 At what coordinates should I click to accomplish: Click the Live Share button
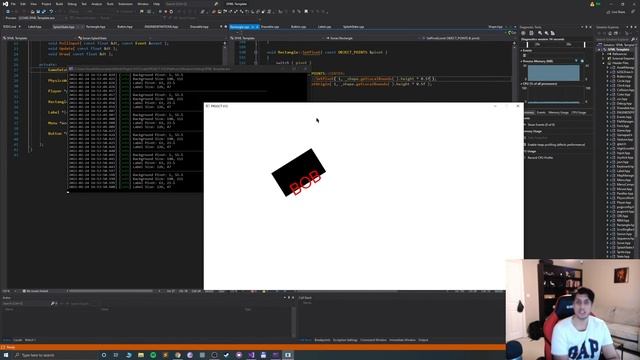click(616, 12)
